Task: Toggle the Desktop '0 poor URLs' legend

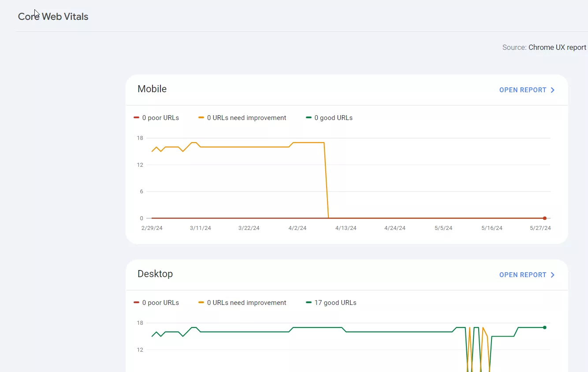Action: click(156, 303)
